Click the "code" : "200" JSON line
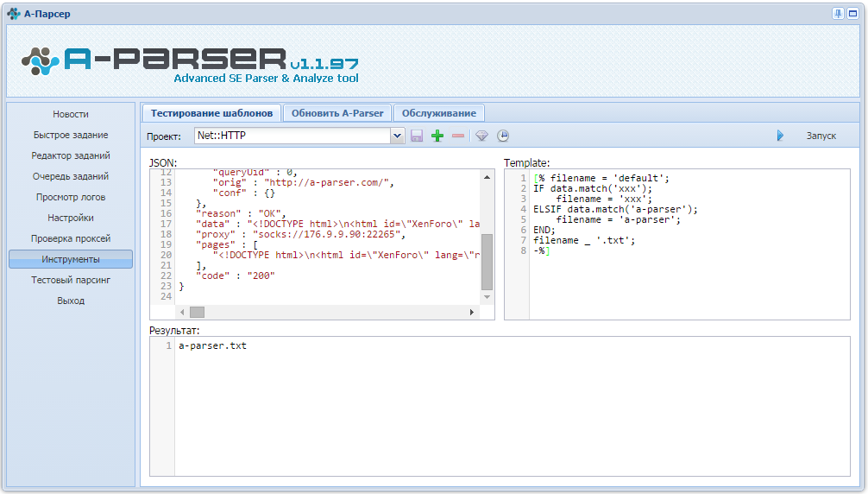868x494 pixels. click(x=236, y=275)
